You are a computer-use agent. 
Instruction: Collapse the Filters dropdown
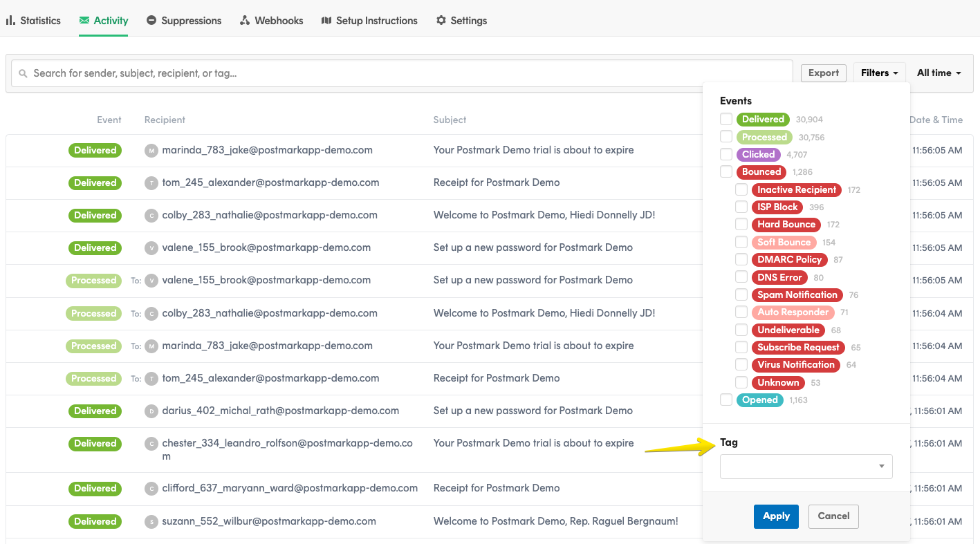(879, 73)
